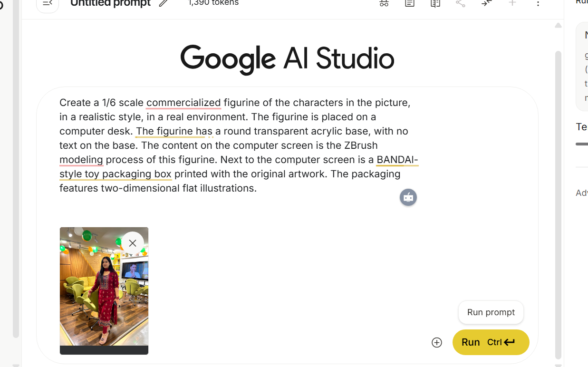Switch to compare mode icon
The height and width of the screenshot is (367, 588).
click(435, 3)
